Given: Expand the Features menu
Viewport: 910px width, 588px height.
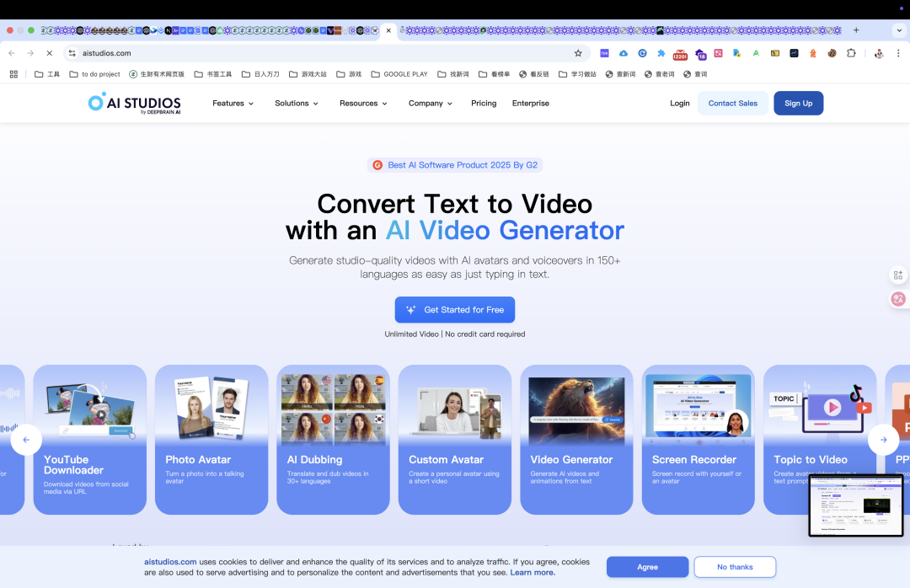Looking at the screenshot, I should [x=233, y=104].
